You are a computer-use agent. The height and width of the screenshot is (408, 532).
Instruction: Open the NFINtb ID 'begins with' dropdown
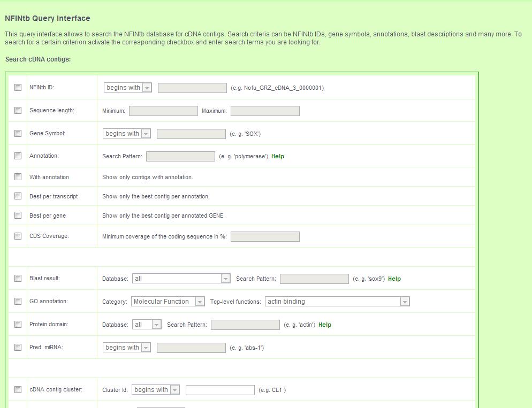127,88
